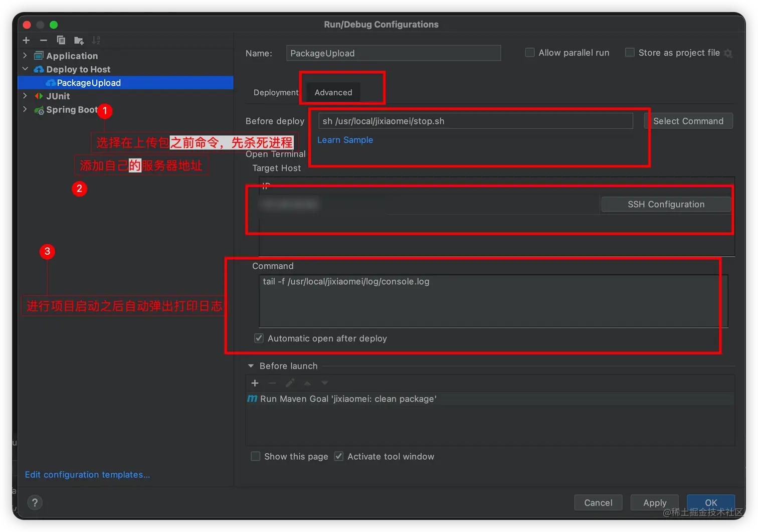Remove the selected configuration with the minus icon
This screenshot has height=532, width=758.
pos(44,40)
